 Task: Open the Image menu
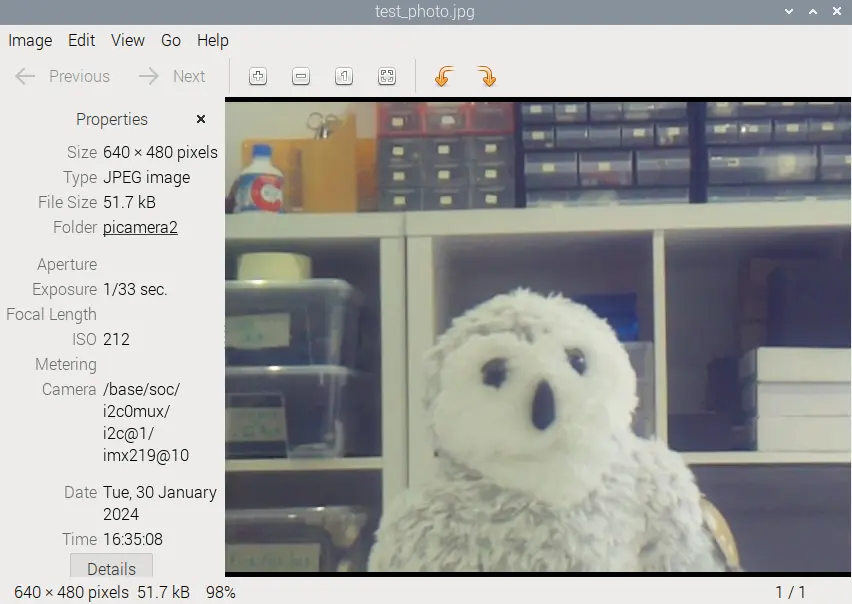30,41
